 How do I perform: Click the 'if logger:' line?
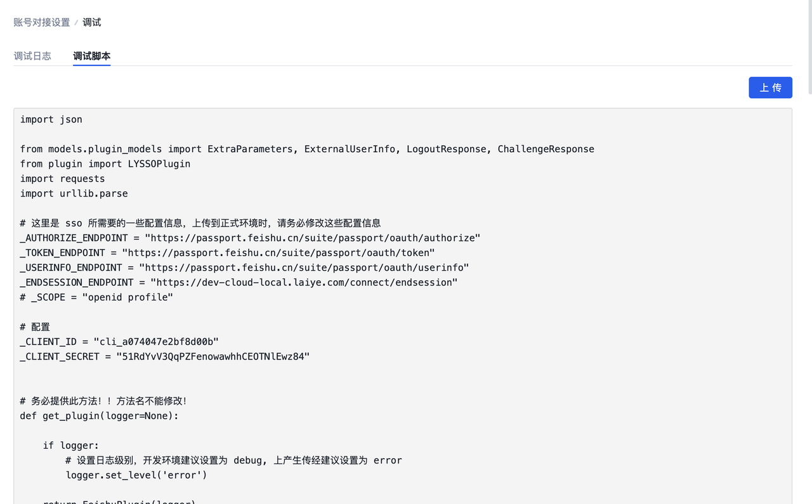pyautogui.click(x=71, y=445)
